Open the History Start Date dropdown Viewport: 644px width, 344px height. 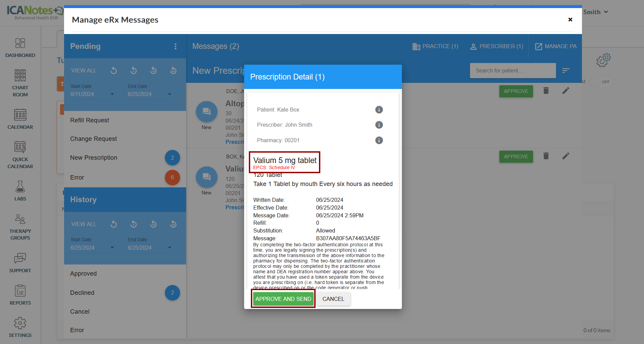pyautogui.click(x=112, y=248)
